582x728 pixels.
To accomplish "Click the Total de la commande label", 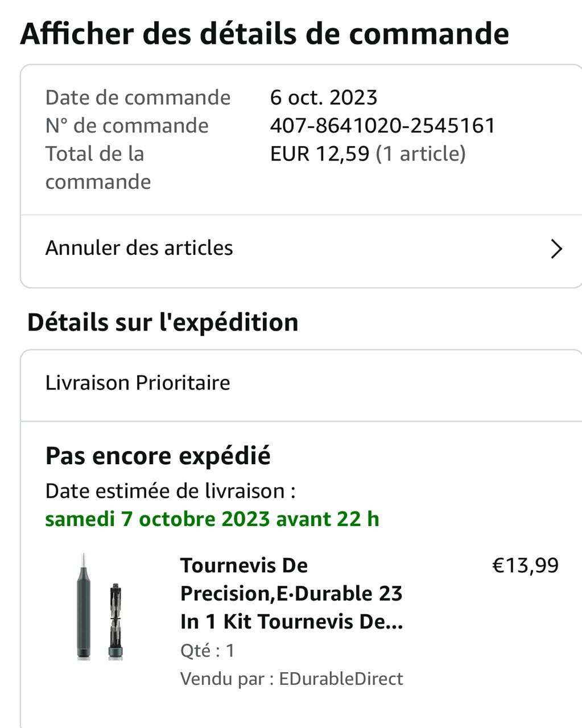I will tap(98, 168).
